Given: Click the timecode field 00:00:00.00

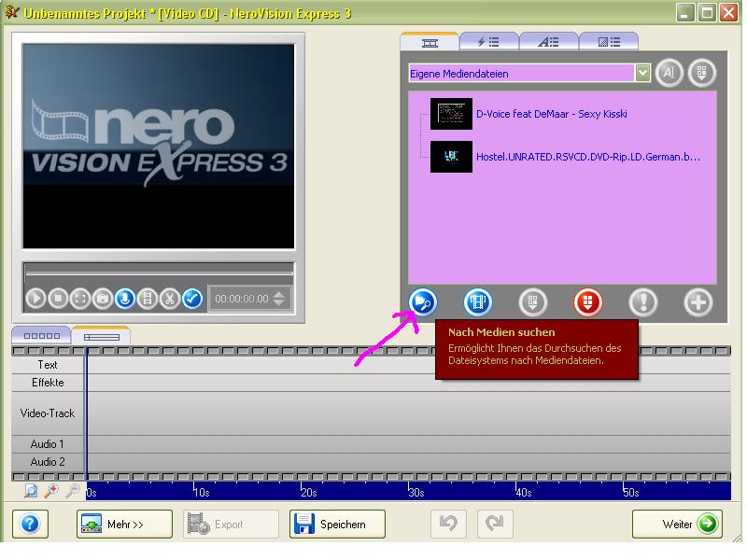Looking at the screenshot, I should [242, 299].
